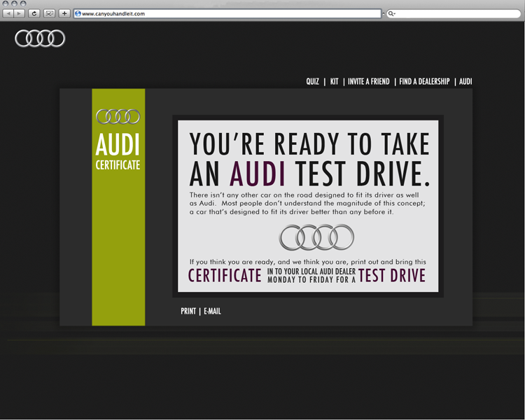525x420 pixels.
Task: Click the PRINT link below the certificate
Action: click(188, 311)
